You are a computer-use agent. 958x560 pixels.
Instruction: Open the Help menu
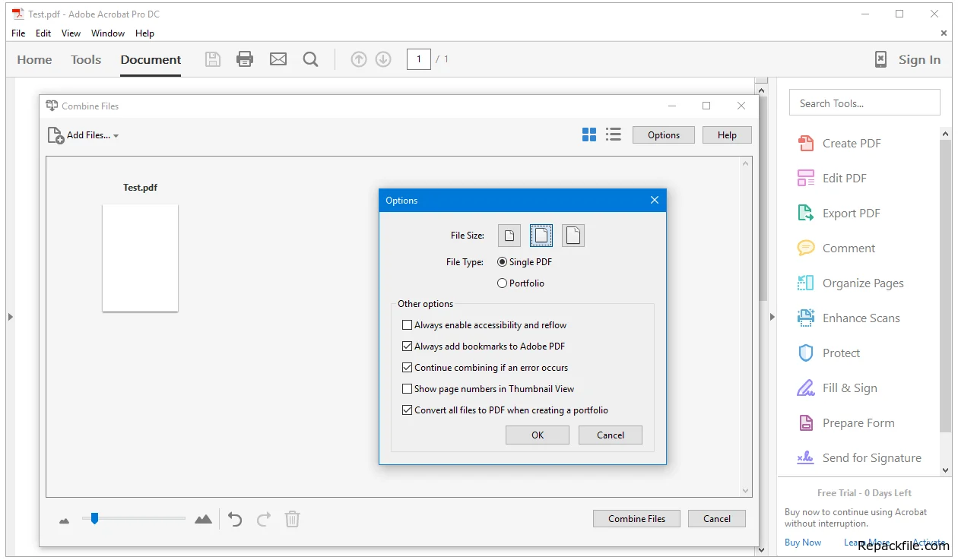point(144,33)
